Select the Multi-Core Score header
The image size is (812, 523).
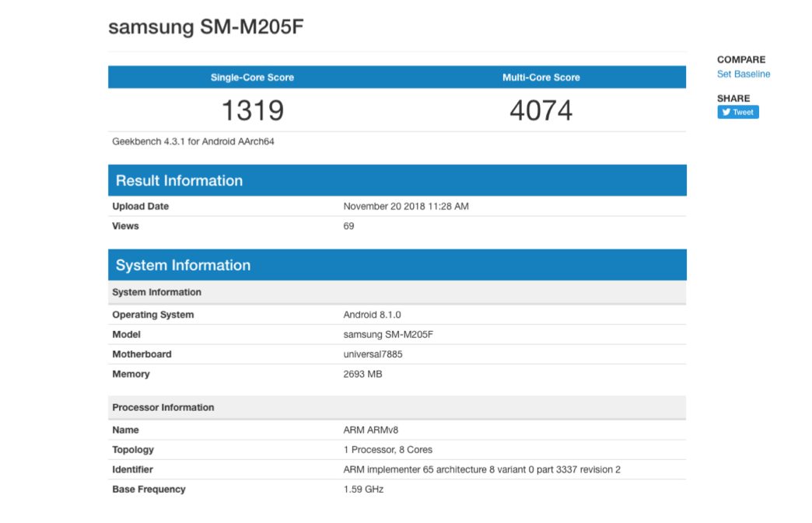coord(541,78)
